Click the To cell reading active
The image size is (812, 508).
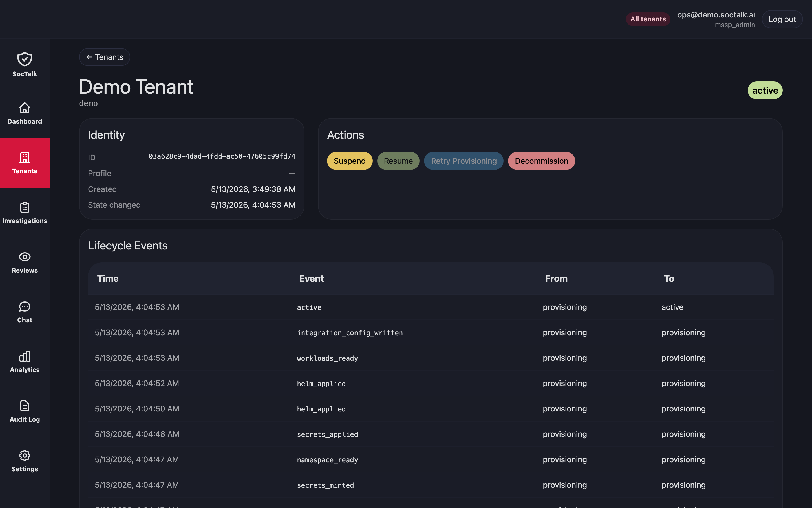[x=672, y=307]
